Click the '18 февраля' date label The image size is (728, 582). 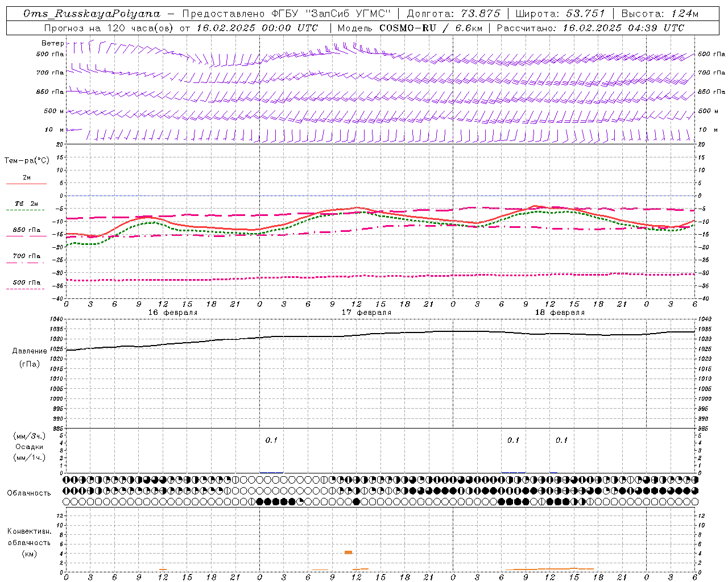point(560,313)
